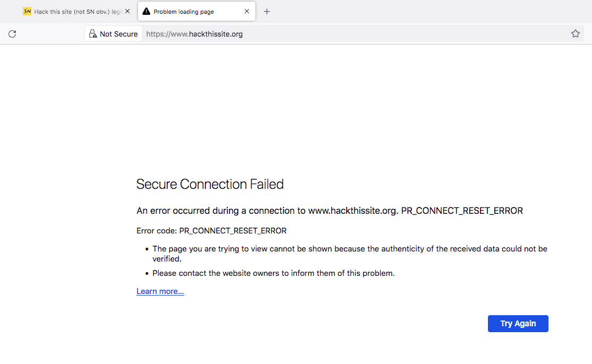592x364 pixels.
Task: Click the Not Secure text label
Action: click(x=119, y=34)
